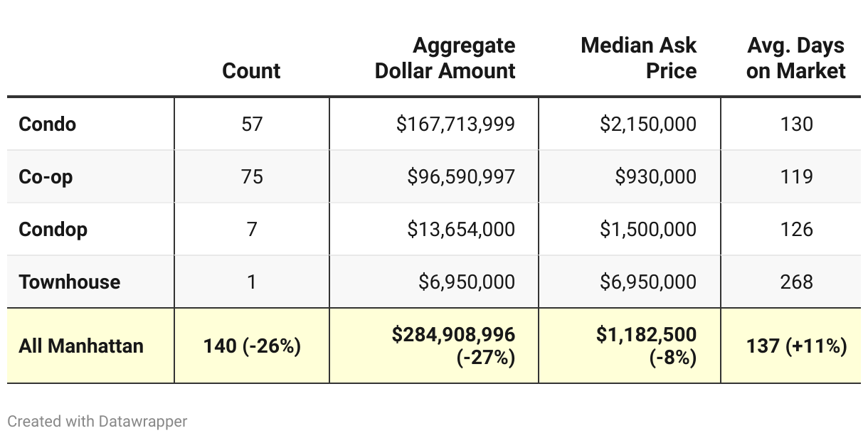This screenshot has width=868, height=438.
Task: Click the Co-op count value 75
Action: 252,176
